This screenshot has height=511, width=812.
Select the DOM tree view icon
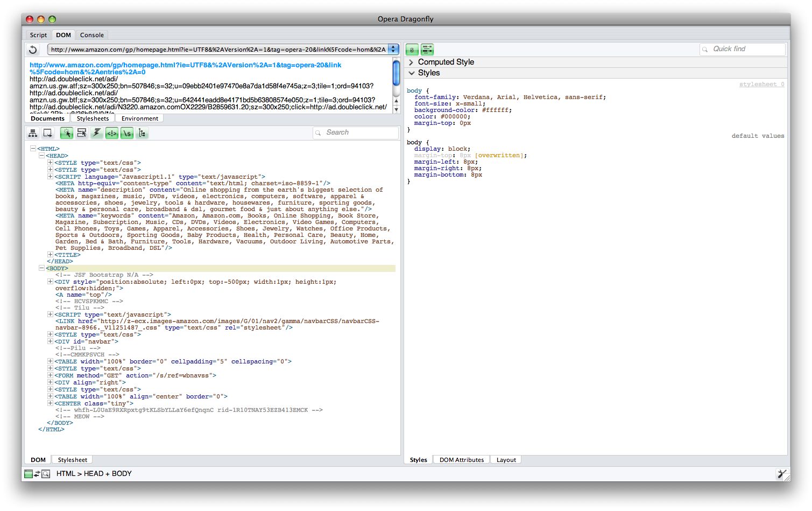tap(32, 132)
